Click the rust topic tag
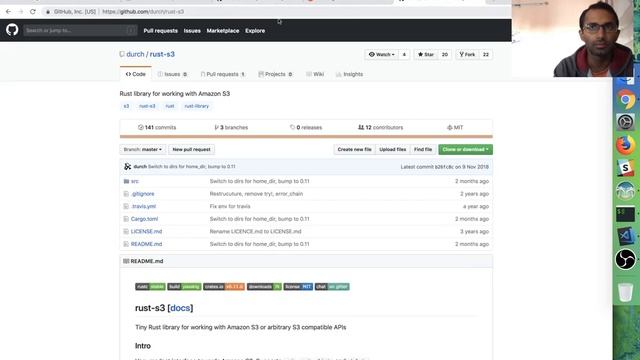The width and height of the screenshot is (640, 360). (x=170, y=106)
